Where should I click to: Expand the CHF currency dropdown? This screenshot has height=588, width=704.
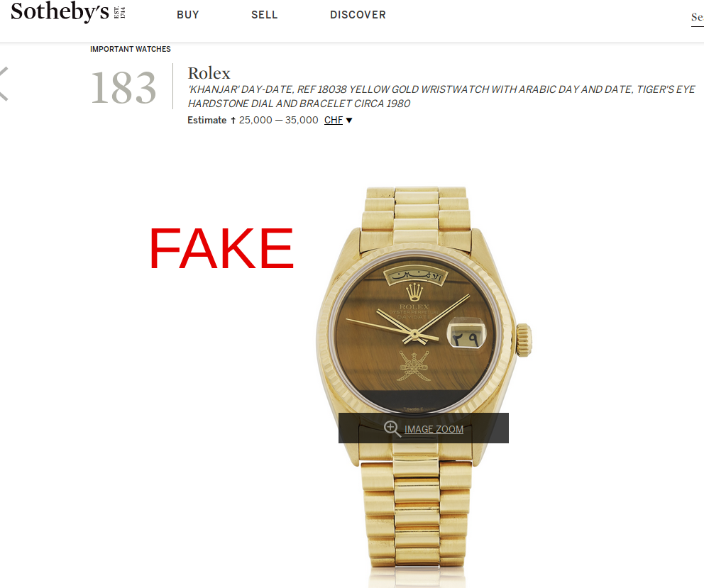pos(334,121)
